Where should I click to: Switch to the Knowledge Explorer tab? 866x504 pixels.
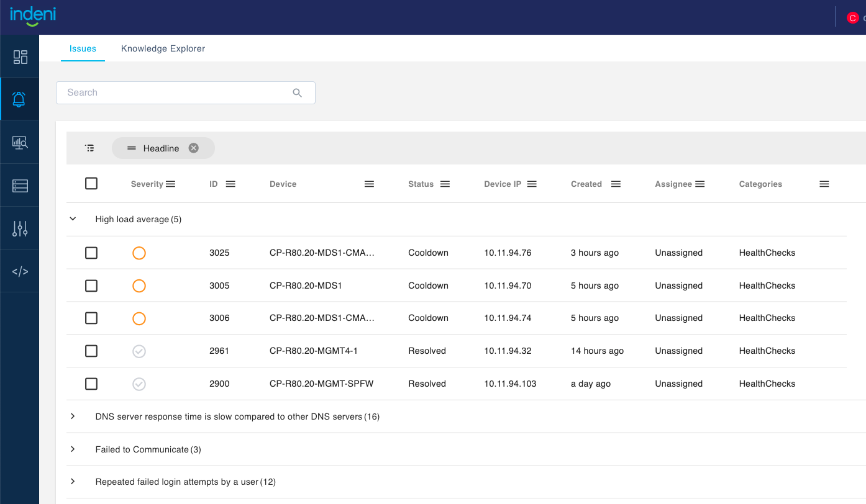point(163,48)
